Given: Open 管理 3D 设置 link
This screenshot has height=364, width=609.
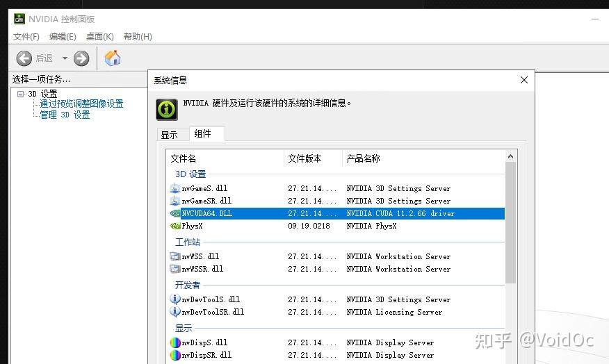Looking at the screenshot, I should [65, 115].
